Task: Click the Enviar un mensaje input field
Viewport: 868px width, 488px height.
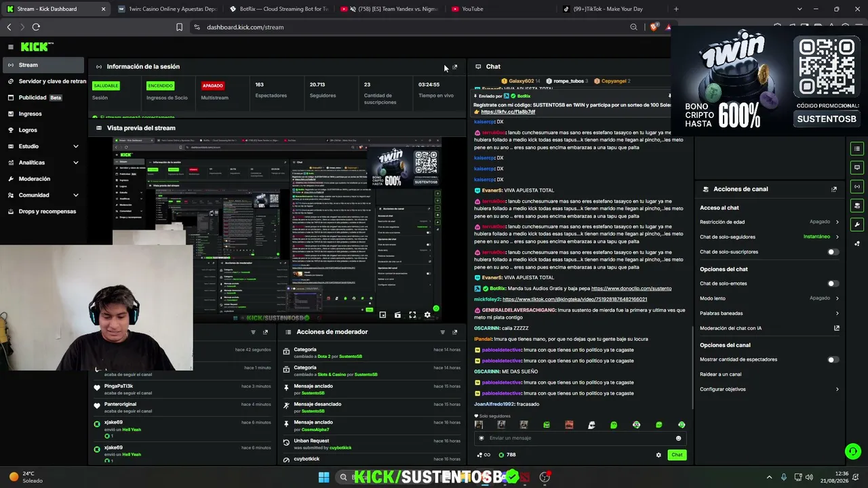Action: [x=580, y=439]
